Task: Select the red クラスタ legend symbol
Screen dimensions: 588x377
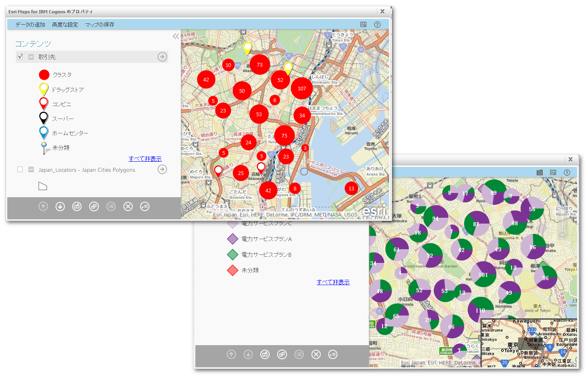Action: 44,75
